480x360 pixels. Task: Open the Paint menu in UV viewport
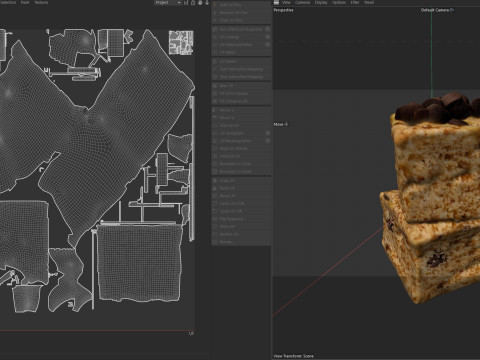[x=25, y=2]
